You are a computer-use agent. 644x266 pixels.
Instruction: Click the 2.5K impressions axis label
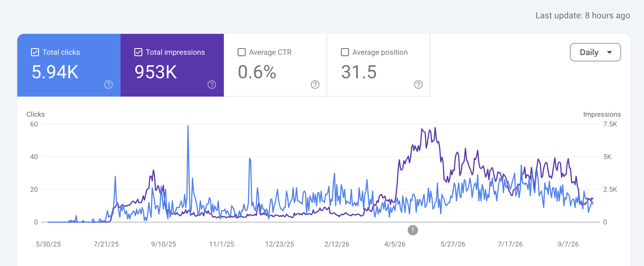[610, 189]
